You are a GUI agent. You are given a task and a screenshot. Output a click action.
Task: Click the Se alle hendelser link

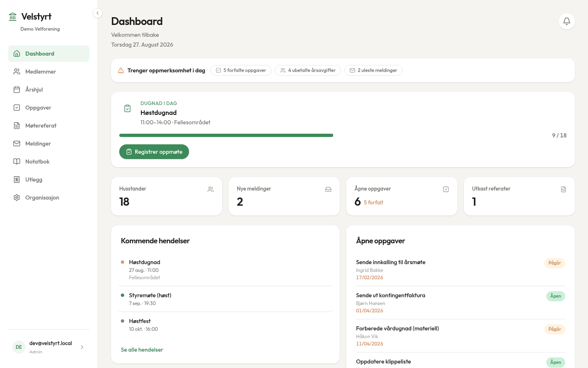142,350
